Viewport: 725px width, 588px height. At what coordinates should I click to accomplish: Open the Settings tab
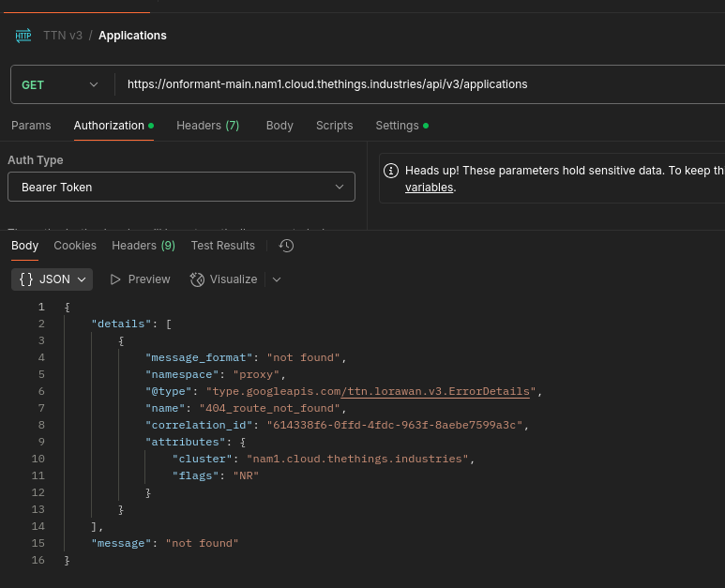point(401,126)
